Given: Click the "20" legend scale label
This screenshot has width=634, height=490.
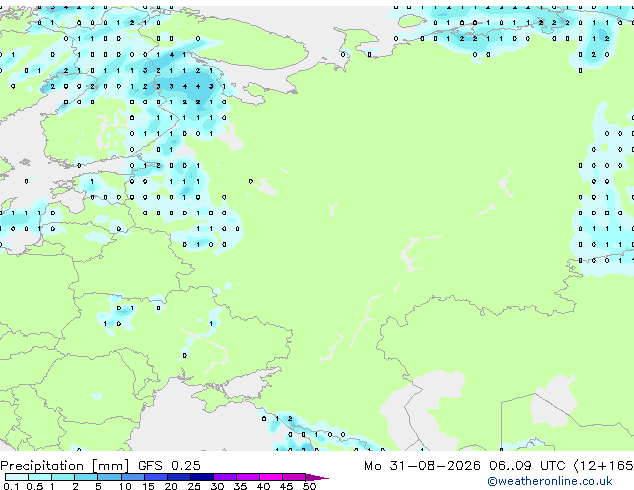Looking at the screenshot, I should pyautogui.click(x=171, y=486).
